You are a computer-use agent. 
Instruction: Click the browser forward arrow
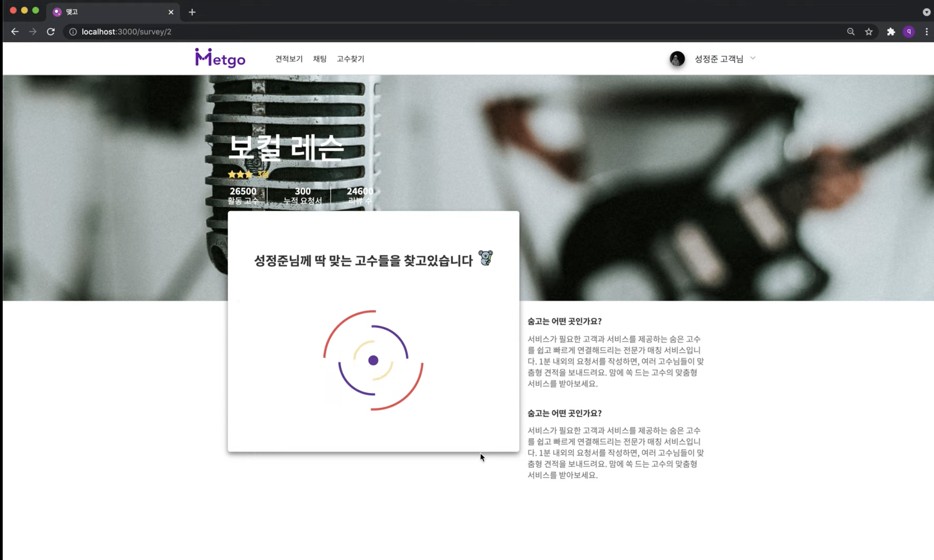(x=33, y=31)
